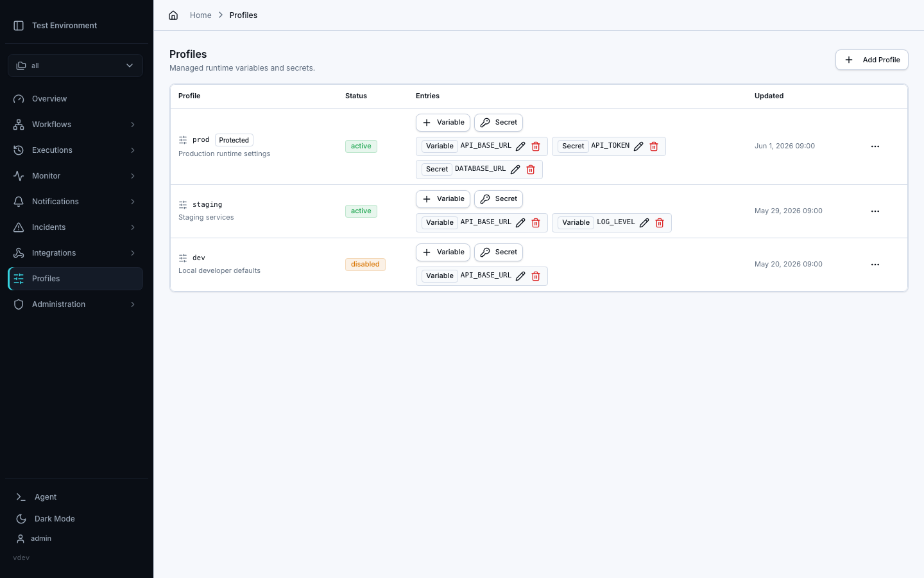The image size is (924, 578).
Task: Click the disabled status badge for dev
Action: coord(365,265)
